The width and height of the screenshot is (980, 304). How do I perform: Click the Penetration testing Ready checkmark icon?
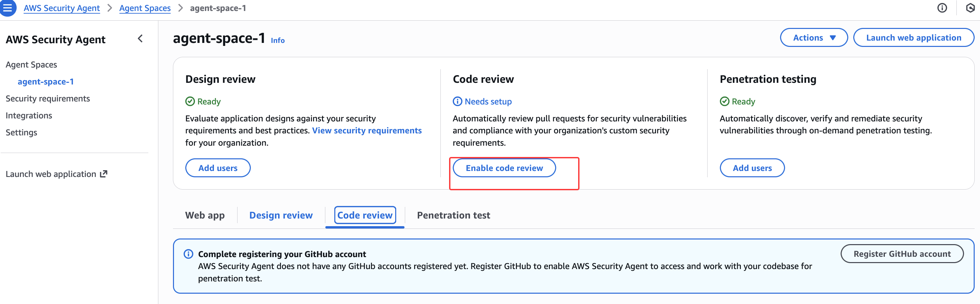point(724,101)
